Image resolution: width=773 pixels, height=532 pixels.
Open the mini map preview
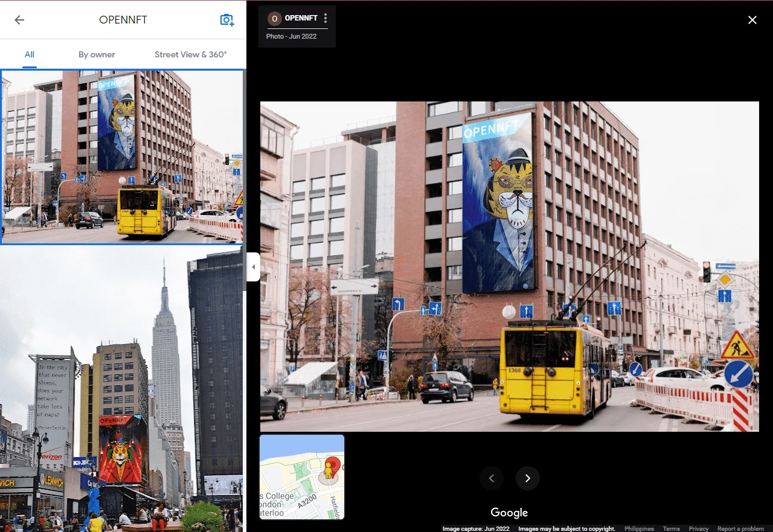point(302,476)
